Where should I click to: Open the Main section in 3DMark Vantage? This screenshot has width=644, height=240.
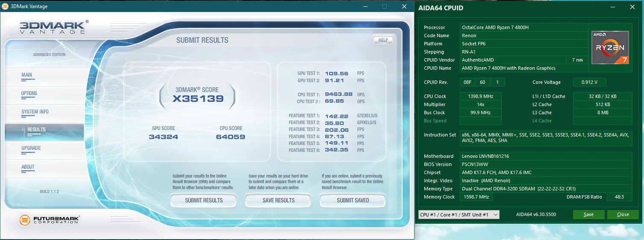click(x=26, y=75)
